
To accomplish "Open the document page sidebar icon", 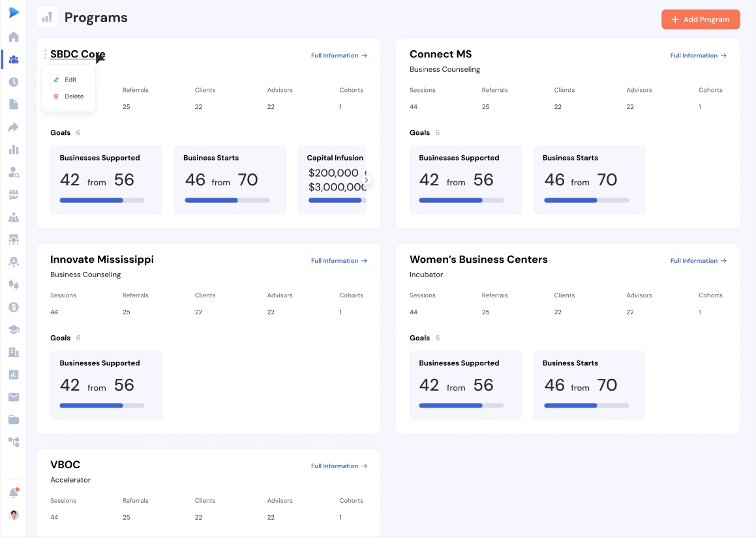I will pyautogui.click(x=14, y=104).
